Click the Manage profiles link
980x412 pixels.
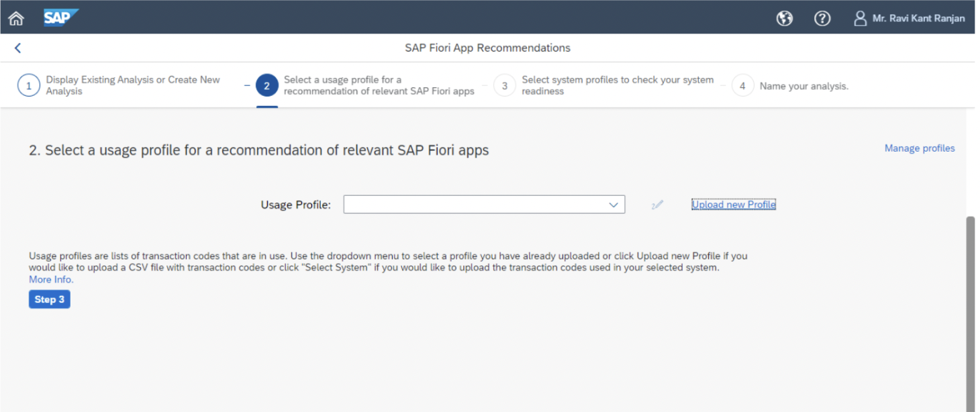[919, 148]
